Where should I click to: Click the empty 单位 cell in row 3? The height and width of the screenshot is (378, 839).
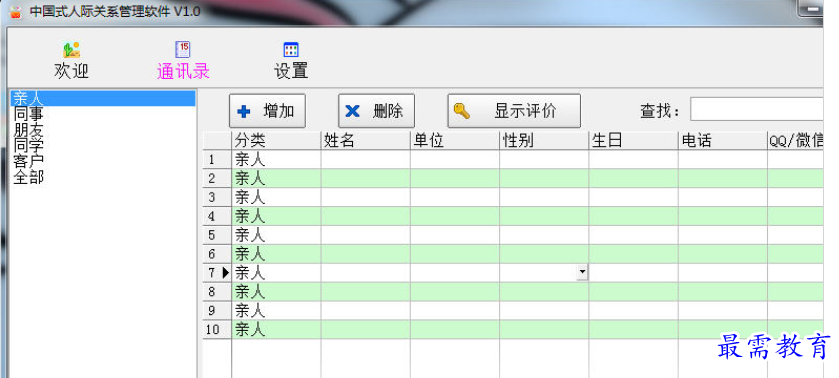455,198
